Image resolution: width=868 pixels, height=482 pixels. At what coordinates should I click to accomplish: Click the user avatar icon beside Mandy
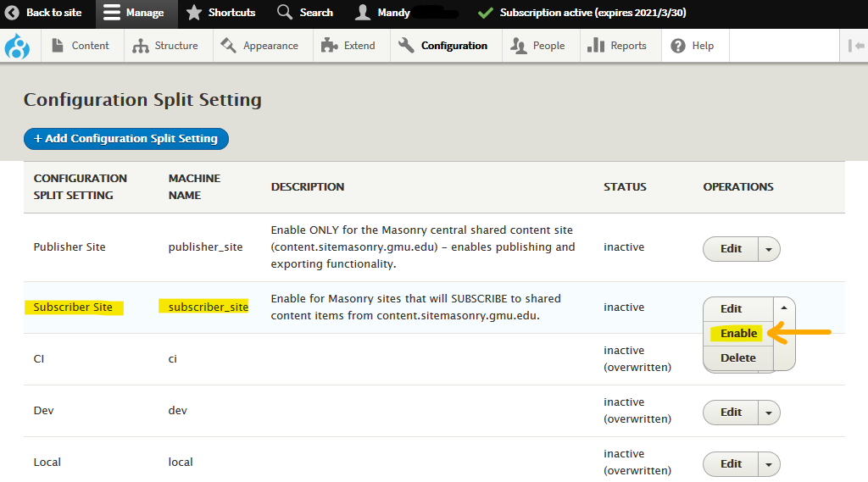click(363, 12)
